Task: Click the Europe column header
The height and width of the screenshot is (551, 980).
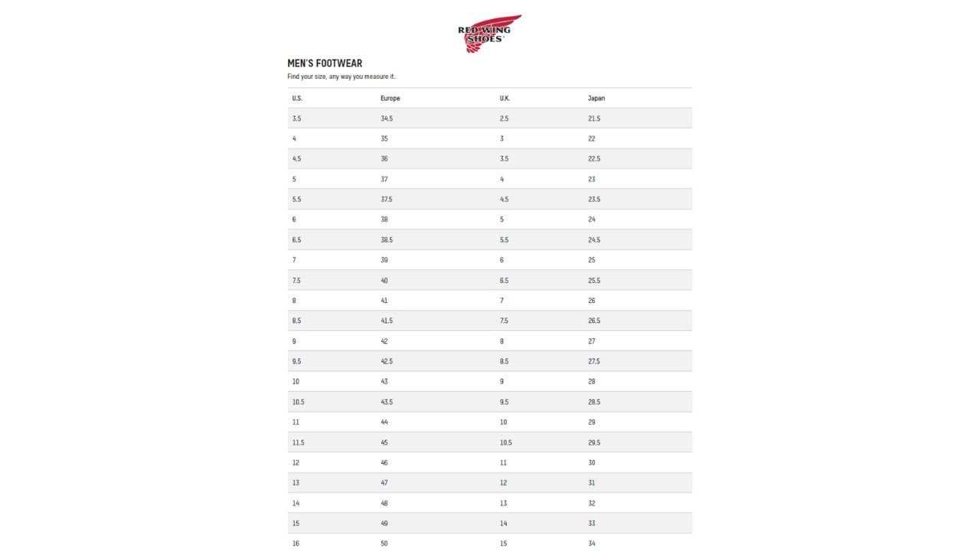Action: click(x=390, y=98)
